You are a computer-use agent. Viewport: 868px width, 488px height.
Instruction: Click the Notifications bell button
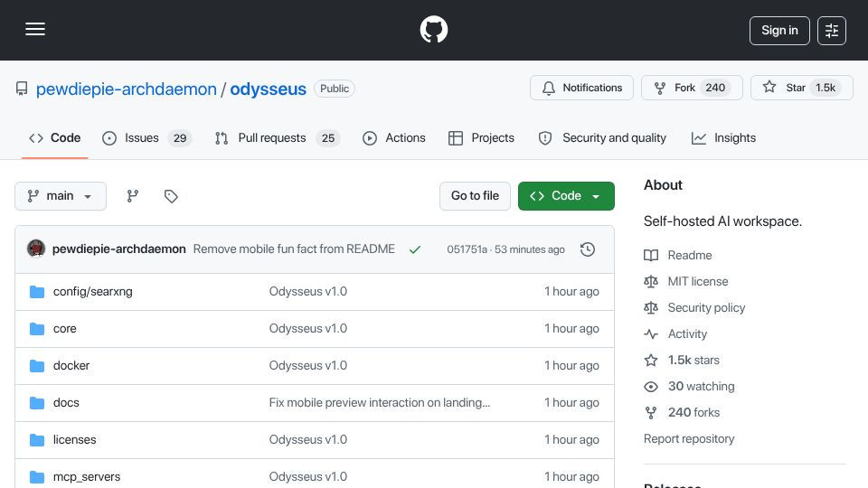pos(581,88)
